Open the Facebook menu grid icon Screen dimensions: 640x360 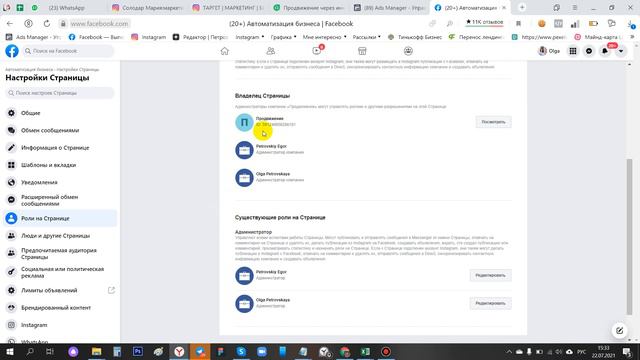point(573,51)
